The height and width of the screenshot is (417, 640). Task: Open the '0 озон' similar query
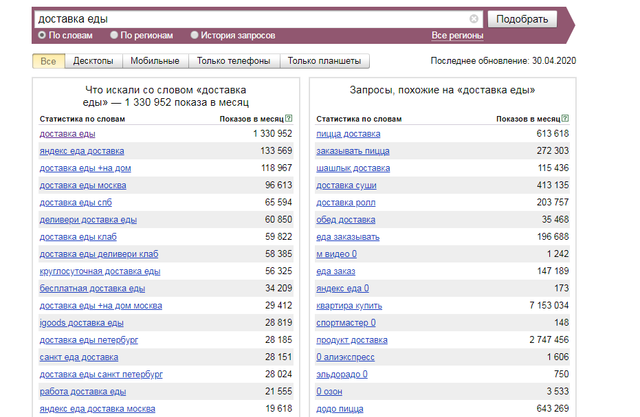pos(329,391)
